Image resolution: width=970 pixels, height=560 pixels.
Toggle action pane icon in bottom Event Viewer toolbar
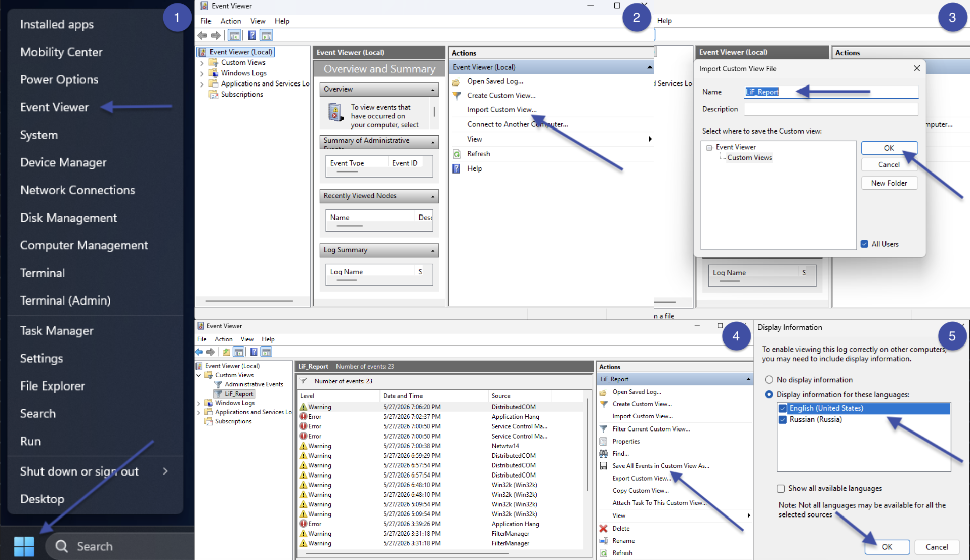click(267, 352)
